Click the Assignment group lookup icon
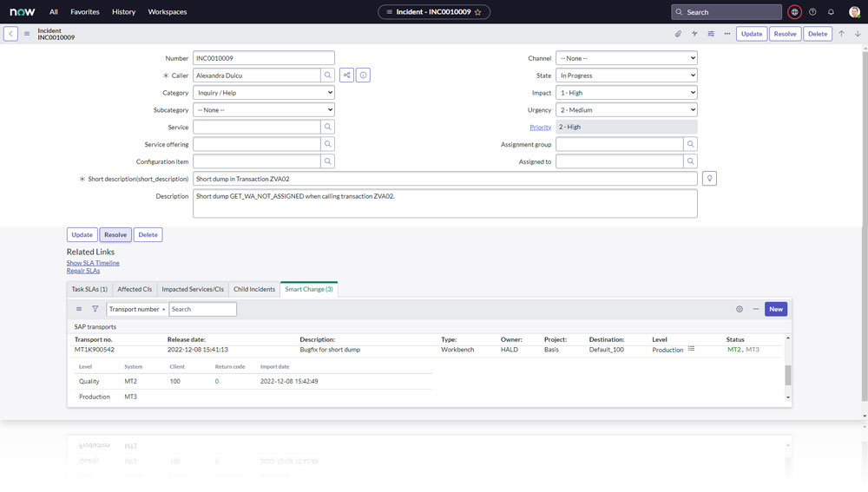The width and height of the screenshot is (868, 492). (x=690, y=144)
